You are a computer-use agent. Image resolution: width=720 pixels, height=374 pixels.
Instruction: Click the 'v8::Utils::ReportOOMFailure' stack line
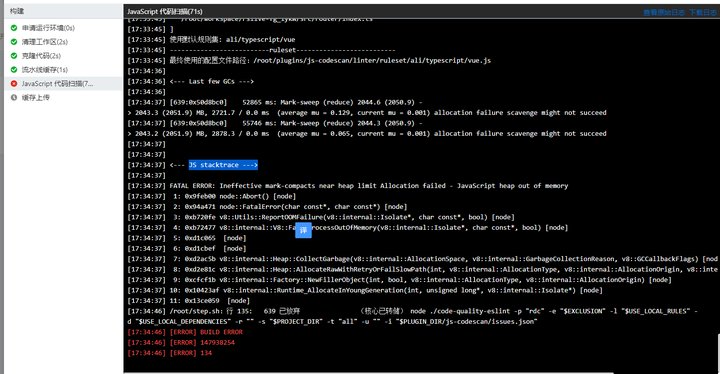tap(321, 217)
